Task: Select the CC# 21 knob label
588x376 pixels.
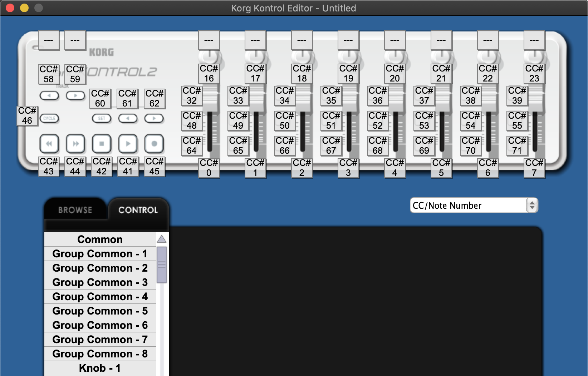Action: point(441,74)
